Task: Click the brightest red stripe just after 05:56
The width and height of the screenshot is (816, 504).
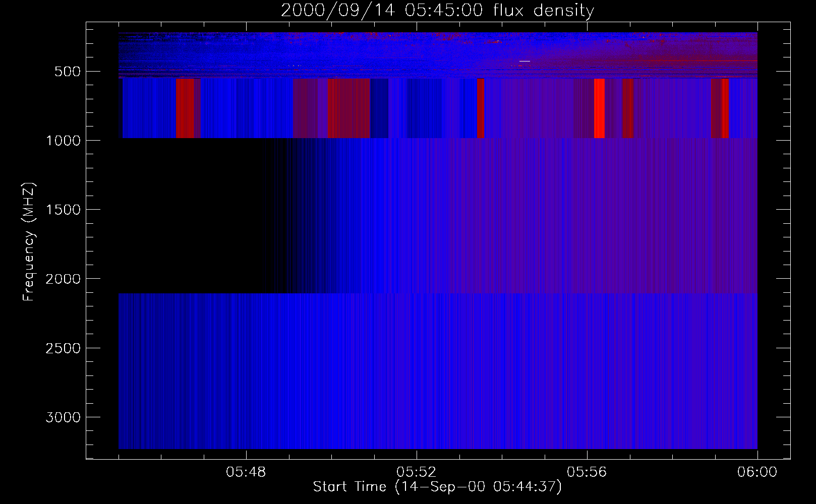Action: point(599,108)
